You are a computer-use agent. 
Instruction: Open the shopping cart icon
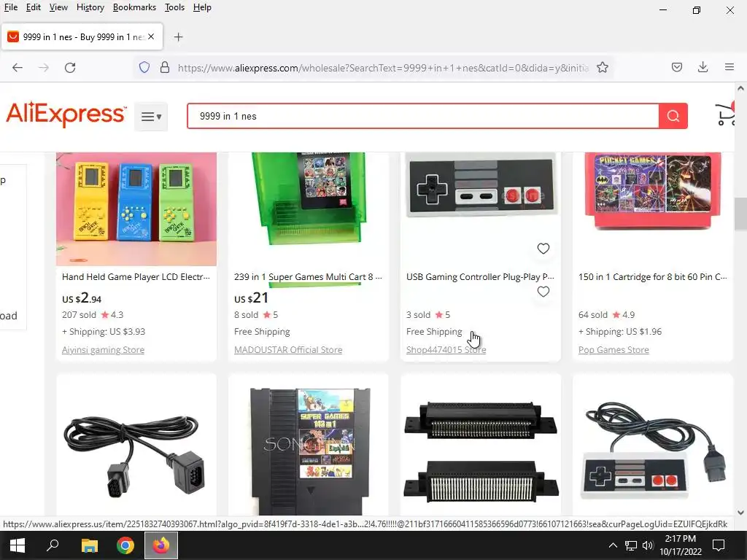point(726,114)
